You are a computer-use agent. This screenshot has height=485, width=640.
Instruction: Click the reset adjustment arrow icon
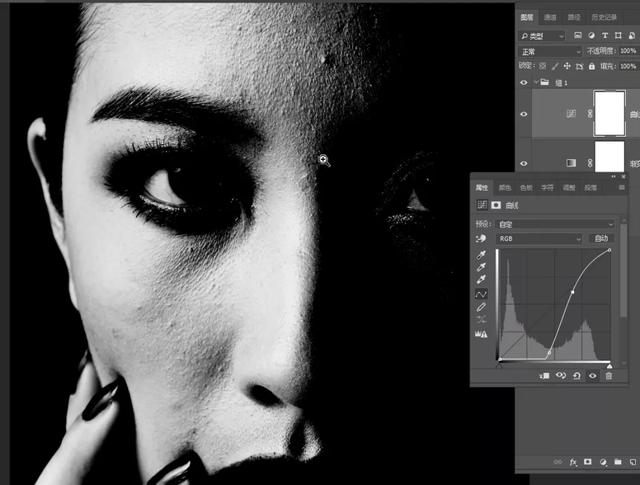[576, 376]
